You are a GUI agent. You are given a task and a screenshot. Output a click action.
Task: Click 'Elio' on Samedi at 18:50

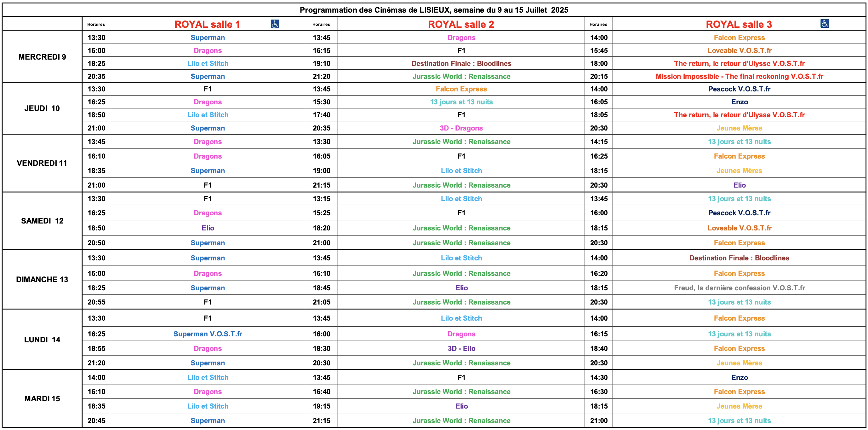pyautogui.click(x=208, y=228)
